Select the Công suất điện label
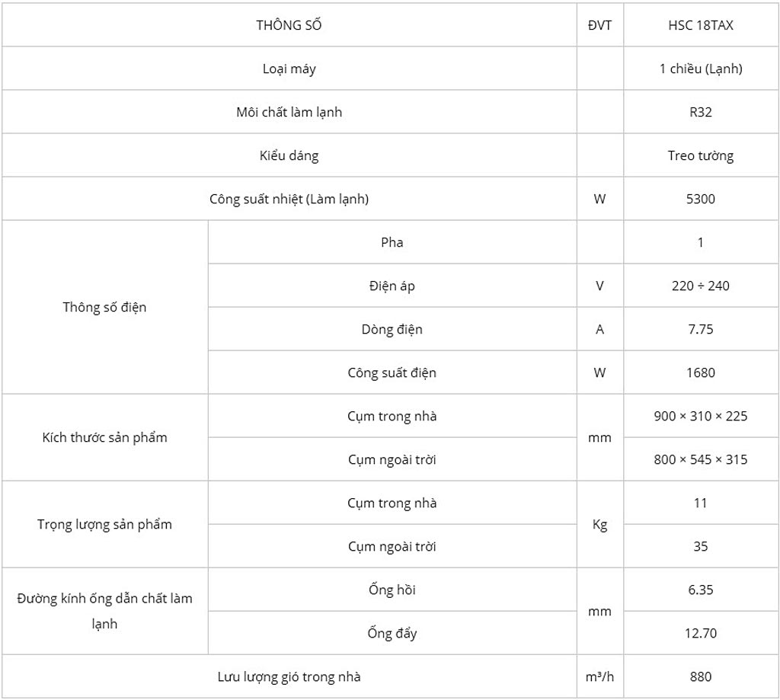Screen dimensions: 780x700 (x=392, y=372)
